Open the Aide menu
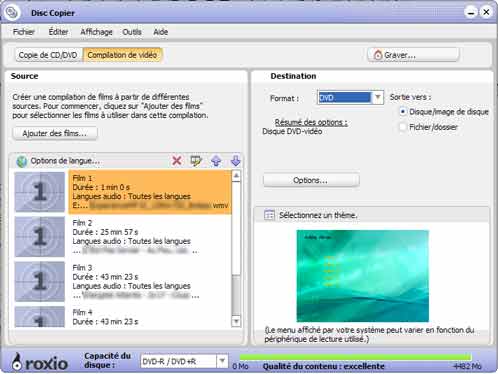 pos(161,32)
